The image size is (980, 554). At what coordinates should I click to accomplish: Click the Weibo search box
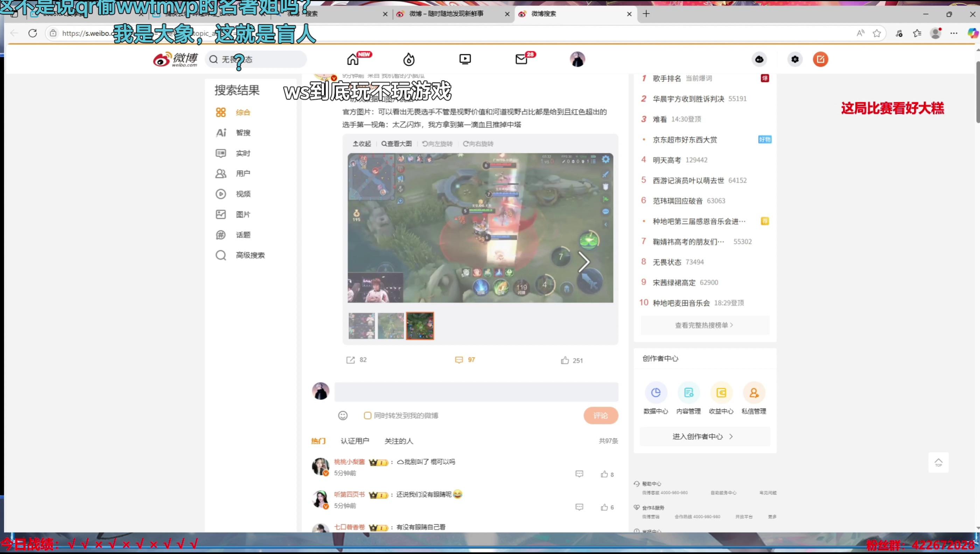coord(256,59)
